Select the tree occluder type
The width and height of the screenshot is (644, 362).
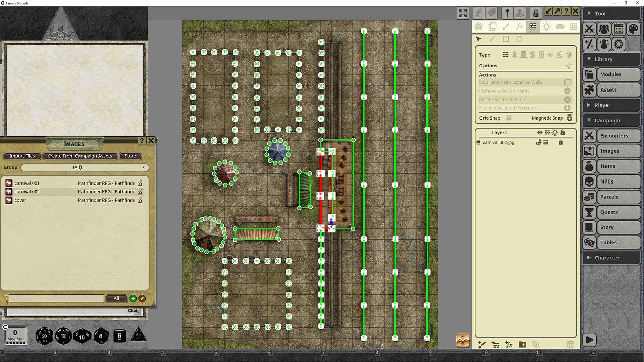coord(514,55)
